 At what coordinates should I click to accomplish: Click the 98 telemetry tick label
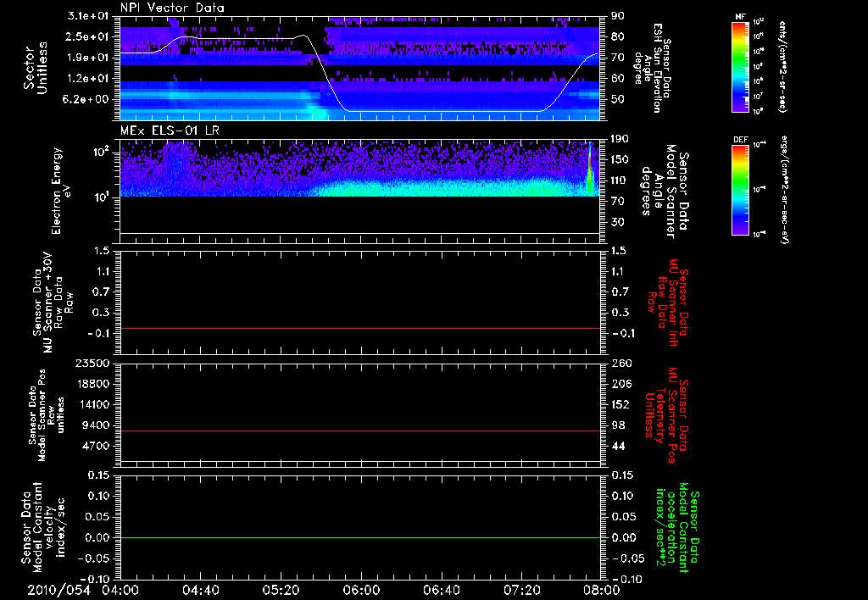[618, 425]
